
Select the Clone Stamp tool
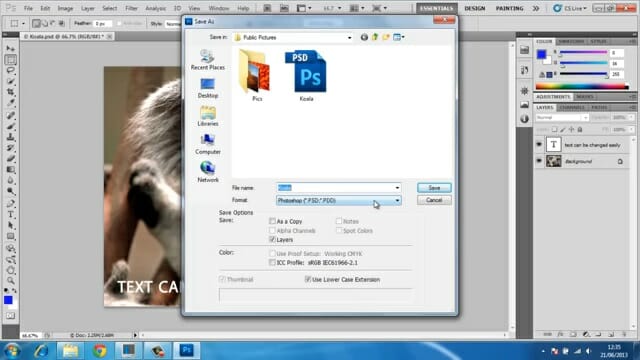click(10, 137)
